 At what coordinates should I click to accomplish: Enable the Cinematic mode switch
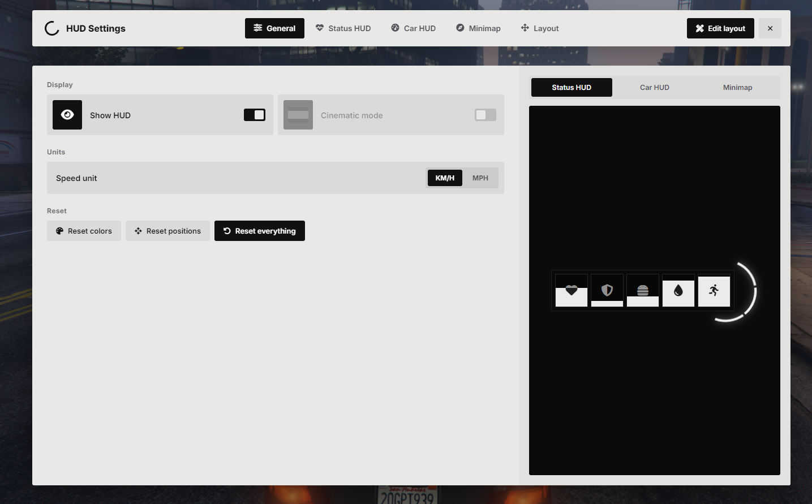click(486, 115)
